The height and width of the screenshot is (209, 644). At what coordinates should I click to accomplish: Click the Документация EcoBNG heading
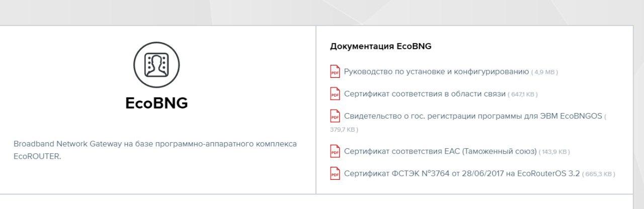tap(381, 46)
